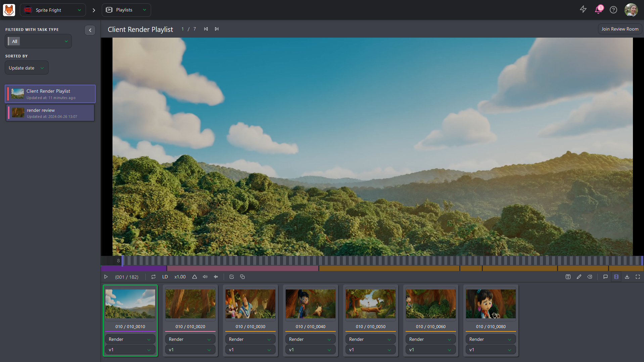This screenshot has height=362, width=644.
Task: Select the render review playlist
Action: (50, 113)
